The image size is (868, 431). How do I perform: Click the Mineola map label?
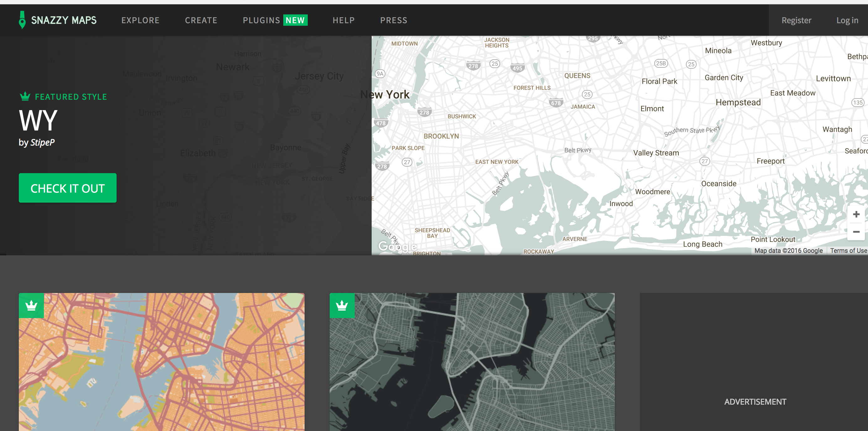point(718,51)
